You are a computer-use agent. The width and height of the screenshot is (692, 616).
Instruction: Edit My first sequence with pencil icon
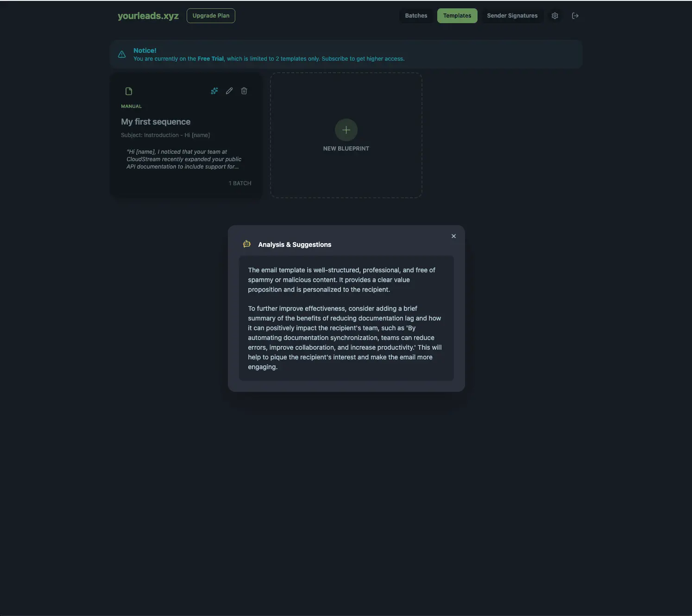pyautogui.click(x=229, y=91)
